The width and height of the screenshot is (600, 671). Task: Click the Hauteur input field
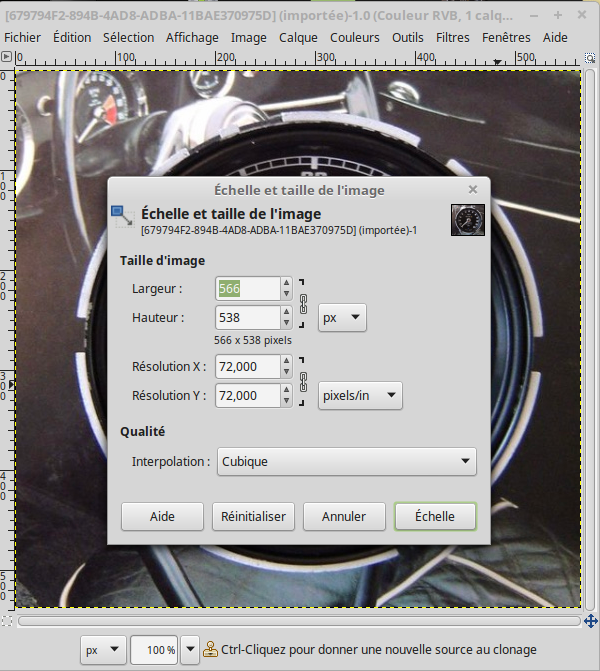(248, 318)
